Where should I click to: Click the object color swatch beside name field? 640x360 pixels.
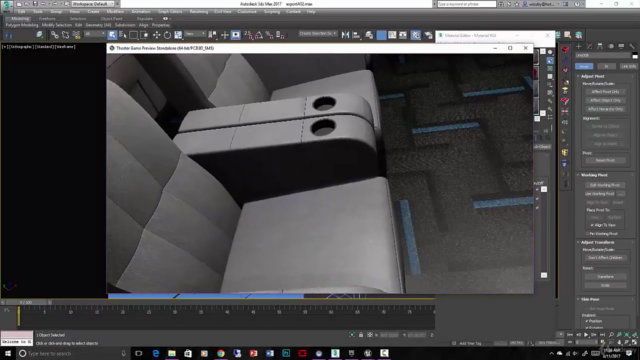[x=635, y=56]
